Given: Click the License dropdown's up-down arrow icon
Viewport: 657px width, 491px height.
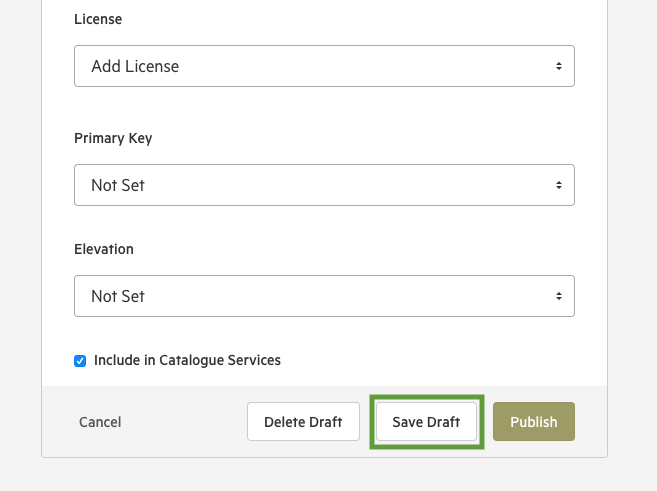Looking at the screenshot, I should click(x=559, y=66).
